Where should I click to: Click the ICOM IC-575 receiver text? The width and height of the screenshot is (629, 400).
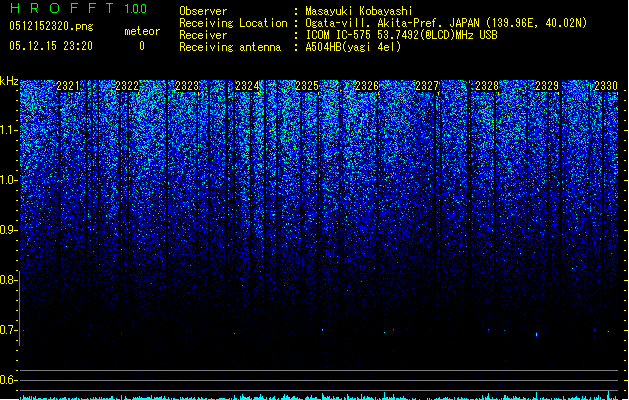(x=401, y=35)
